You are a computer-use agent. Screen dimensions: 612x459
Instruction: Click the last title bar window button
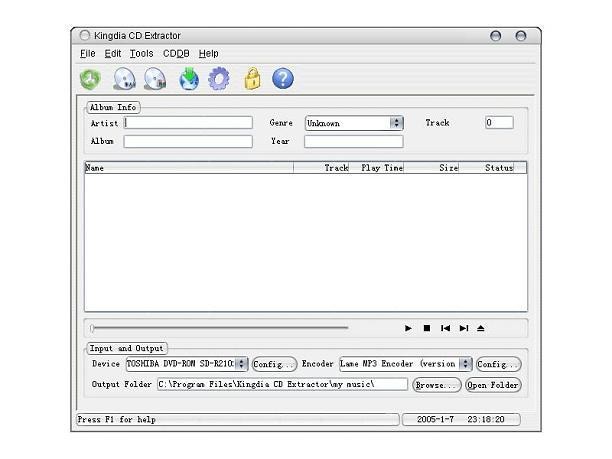(x=521, y=36)
